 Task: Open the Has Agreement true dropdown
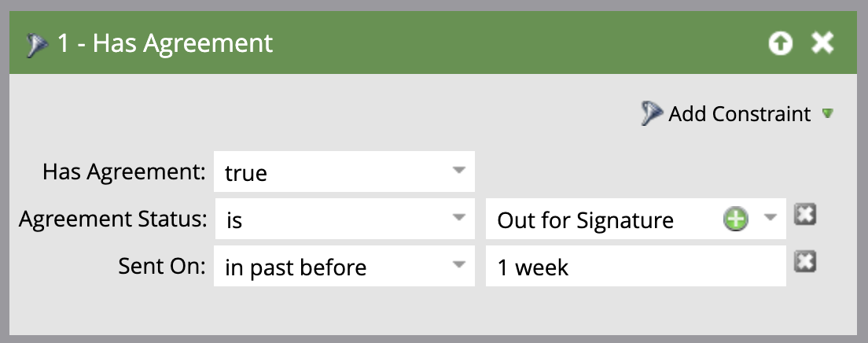[x=344, y=172]
